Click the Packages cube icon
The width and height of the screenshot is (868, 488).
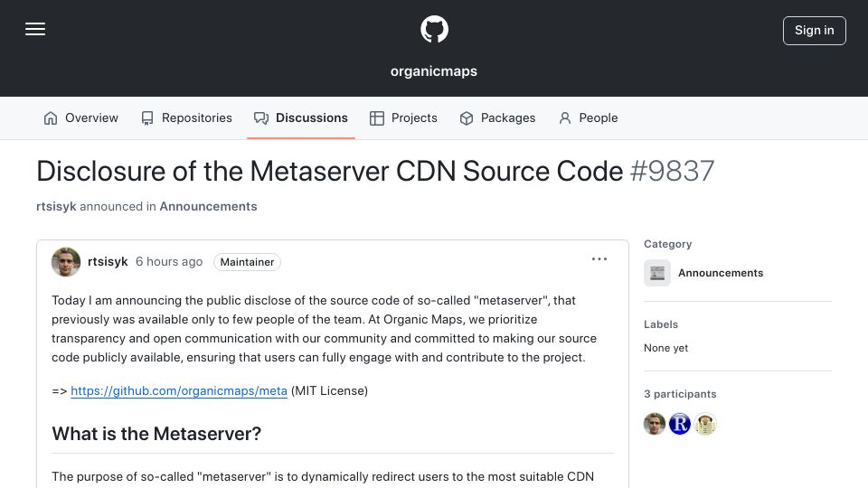467,117
